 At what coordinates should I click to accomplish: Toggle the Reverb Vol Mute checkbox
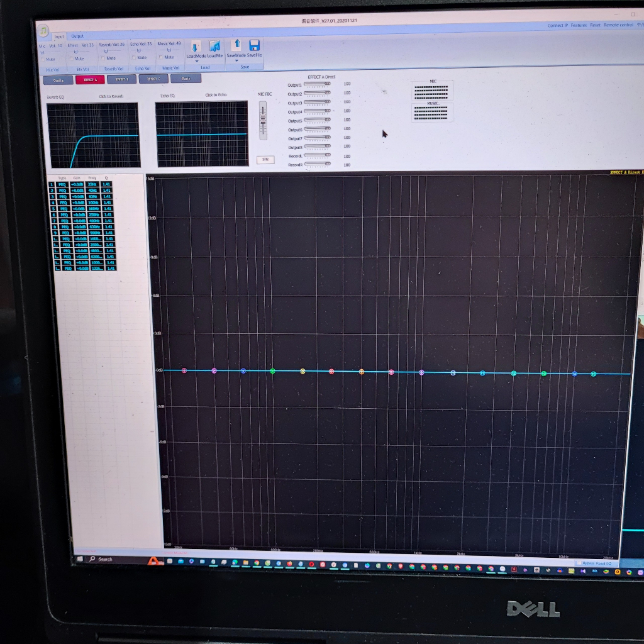coord(104,58)
